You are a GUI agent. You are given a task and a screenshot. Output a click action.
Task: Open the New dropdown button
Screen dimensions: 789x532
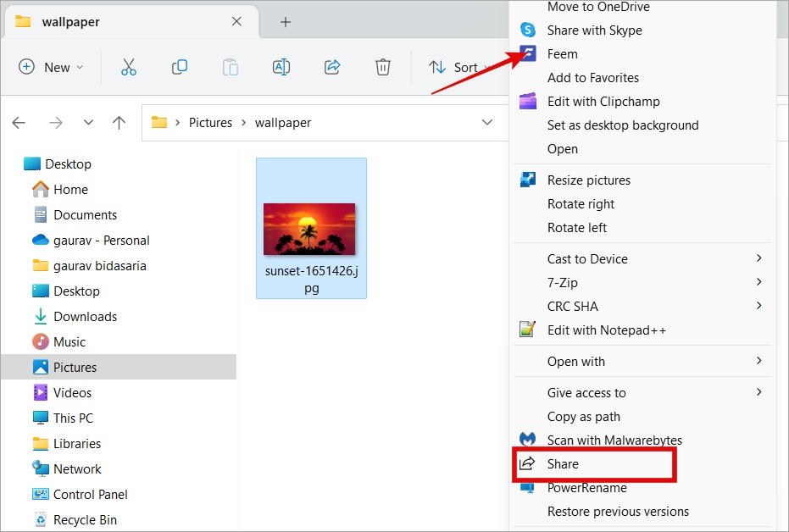tap(52, 67)
